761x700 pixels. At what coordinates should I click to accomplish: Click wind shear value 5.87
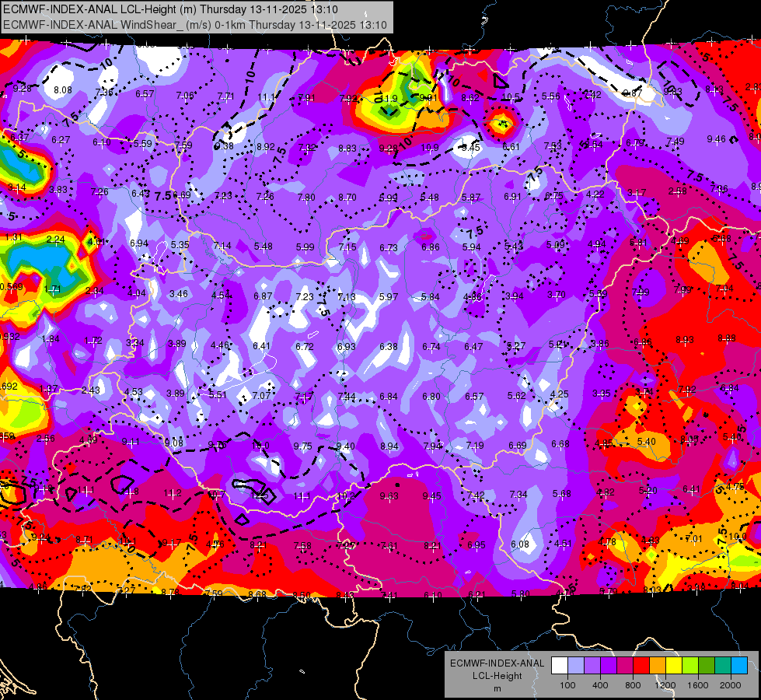tap(471, 198)
